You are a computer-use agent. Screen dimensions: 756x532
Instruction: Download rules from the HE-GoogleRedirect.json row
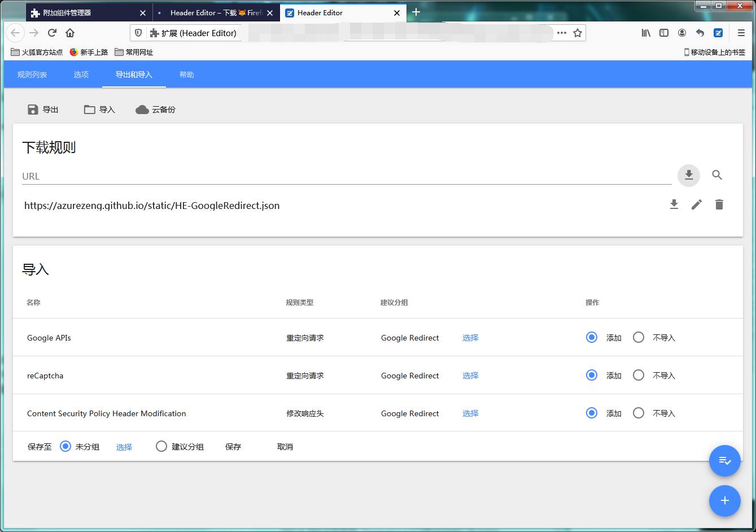pos(674,204)
